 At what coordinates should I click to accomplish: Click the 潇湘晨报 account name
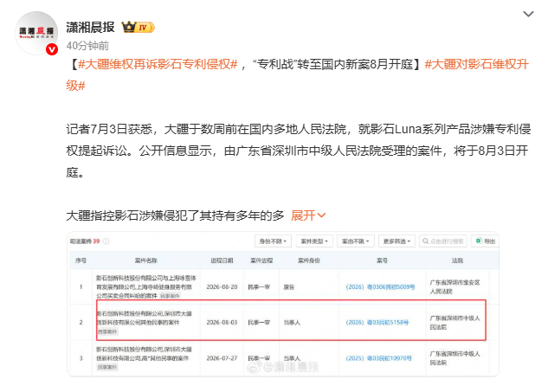pyautogui.click(x=91, y=27)
